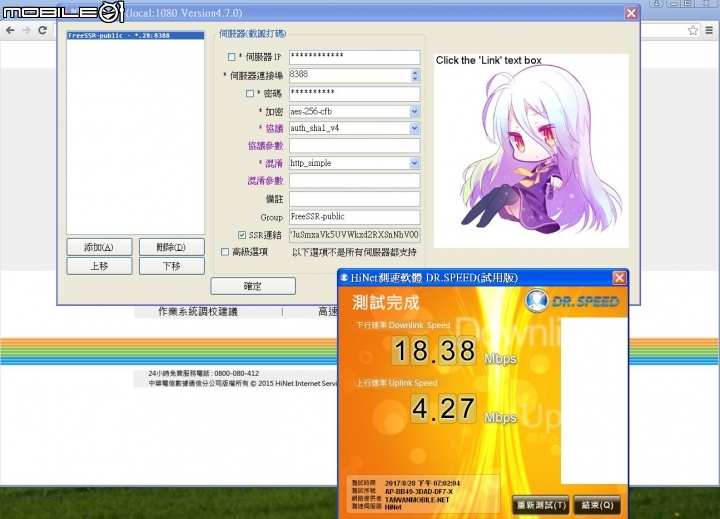This screenshot has height=519, width=720.
Task: Click 重新測試(T) in DR.SPEED
Action: pos(541,505)
